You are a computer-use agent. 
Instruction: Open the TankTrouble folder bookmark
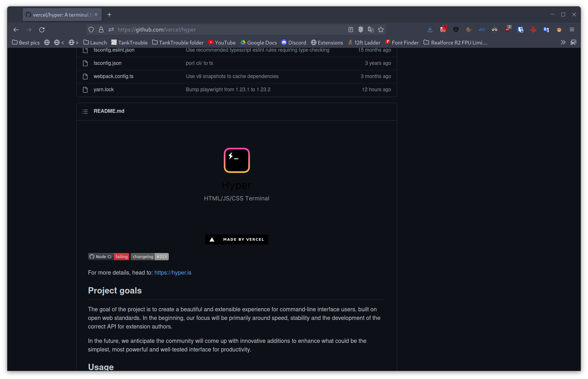click(178, 42)
